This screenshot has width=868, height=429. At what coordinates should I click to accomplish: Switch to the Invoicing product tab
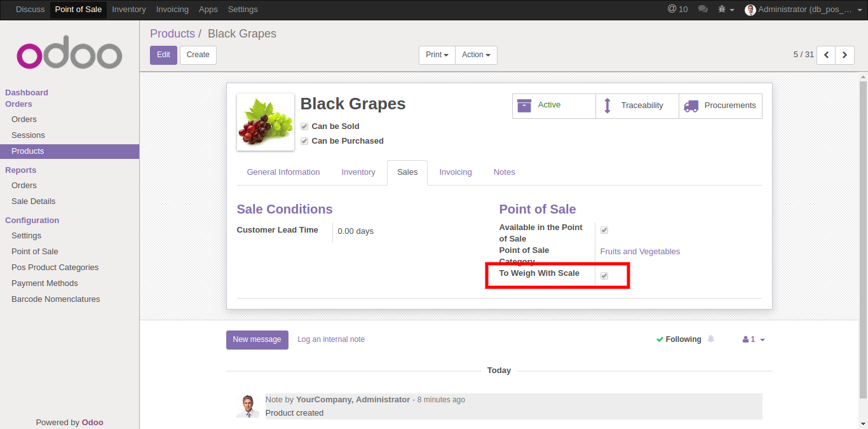pos(456,172)
